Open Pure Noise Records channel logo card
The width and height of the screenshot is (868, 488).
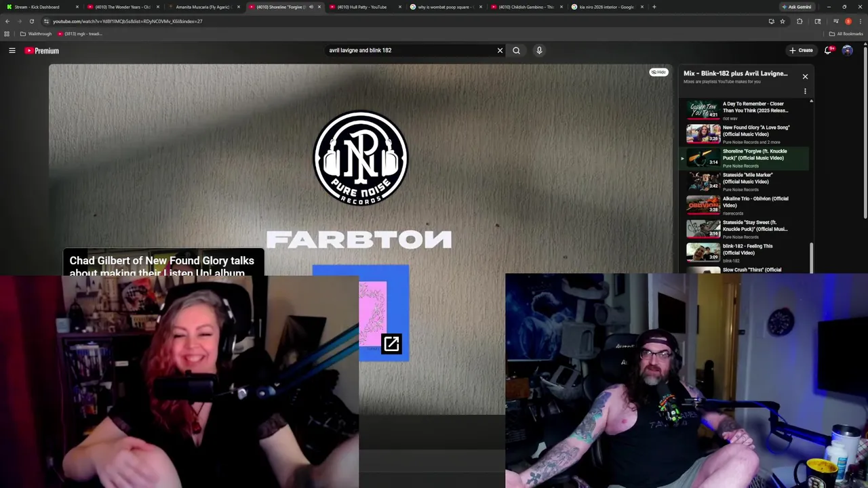[360, 158]
